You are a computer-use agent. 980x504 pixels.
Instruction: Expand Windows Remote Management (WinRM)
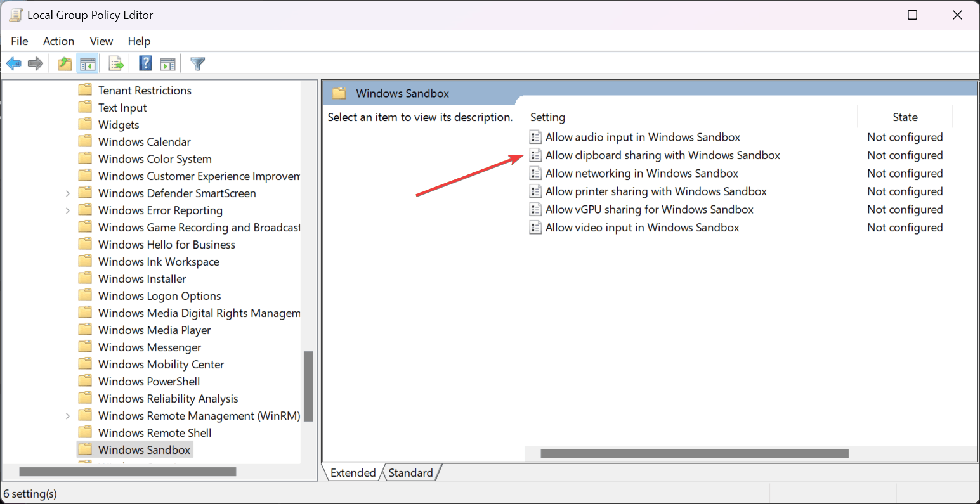coord(68,415)
